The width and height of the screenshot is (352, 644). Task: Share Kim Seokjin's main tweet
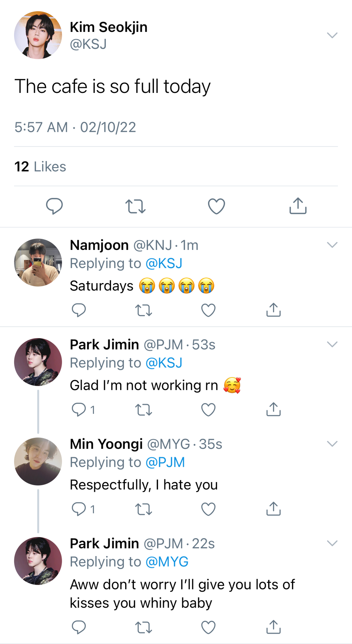[x=298, y=206]
